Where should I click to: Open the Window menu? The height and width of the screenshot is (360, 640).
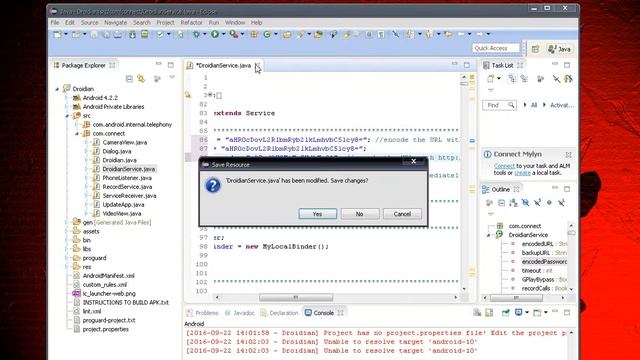pyautogui.click(x=235, y=22)
